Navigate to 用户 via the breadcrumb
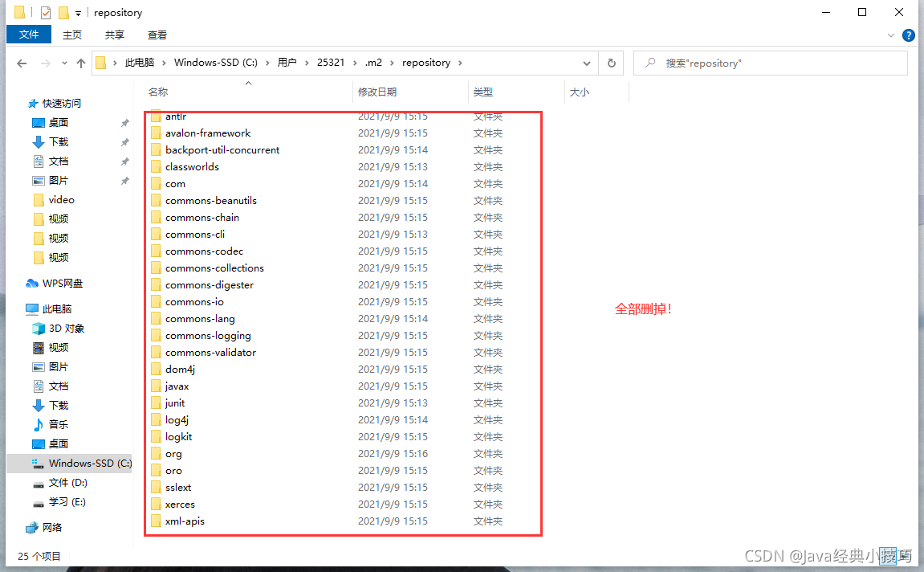The height and width of the screenshot is (572, 924). [x=288, y=63]
